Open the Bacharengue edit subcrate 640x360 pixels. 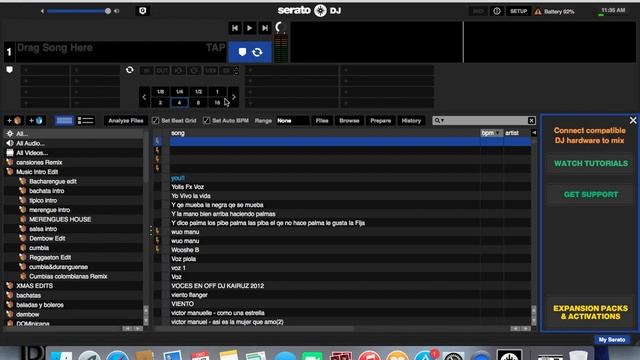pyautogui.click(x=53, y=181)
